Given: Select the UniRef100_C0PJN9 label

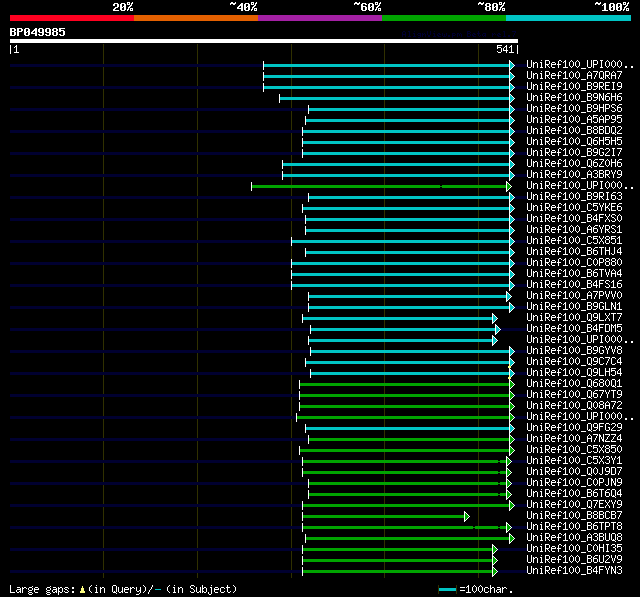Looking at the screenshot, I should pos(574,483).
